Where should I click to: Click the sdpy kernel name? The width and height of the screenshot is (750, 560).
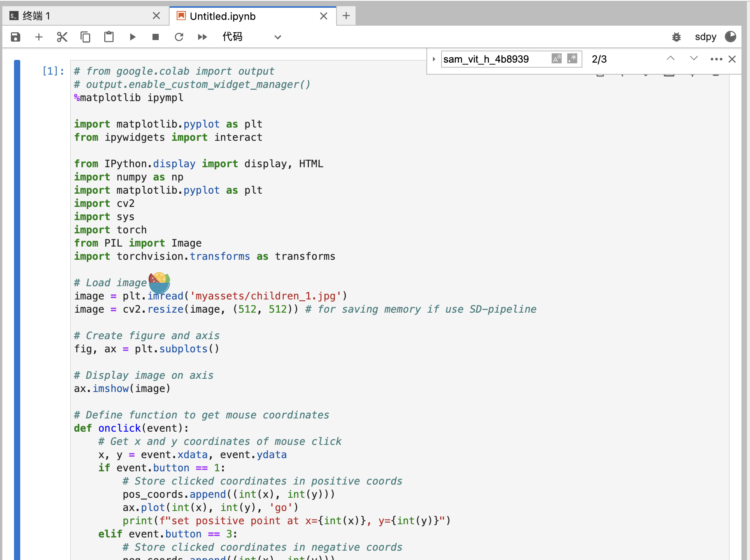[x=705, y=37]
